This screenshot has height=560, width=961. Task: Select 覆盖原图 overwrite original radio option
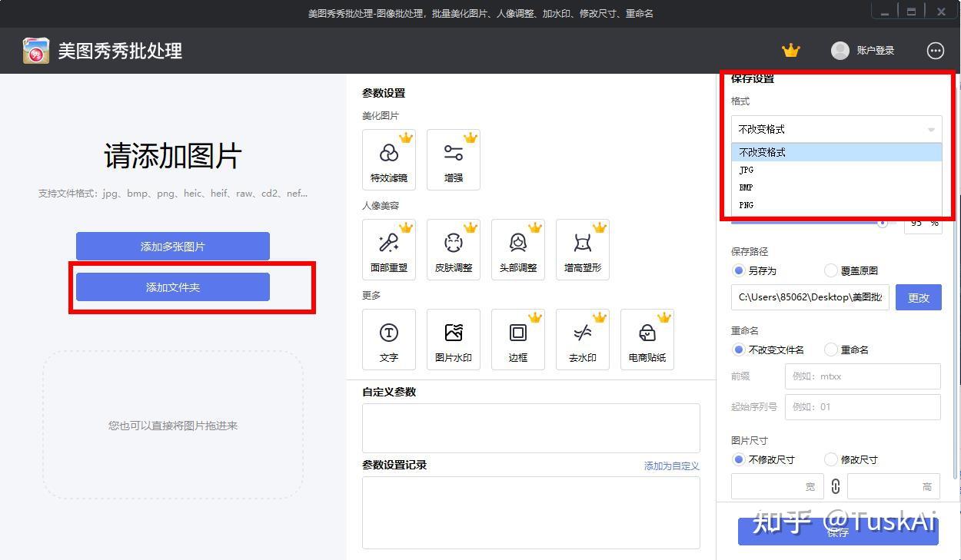[x=831, y=270]
